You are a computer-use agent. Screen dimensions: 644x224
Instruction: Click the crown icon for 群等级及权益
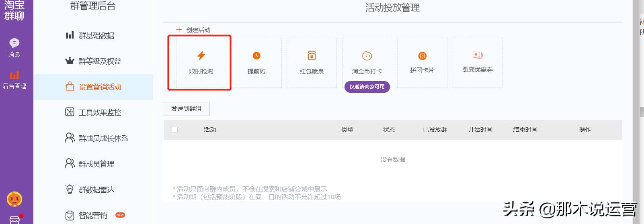pyautogui.click(x=70, y=61)
